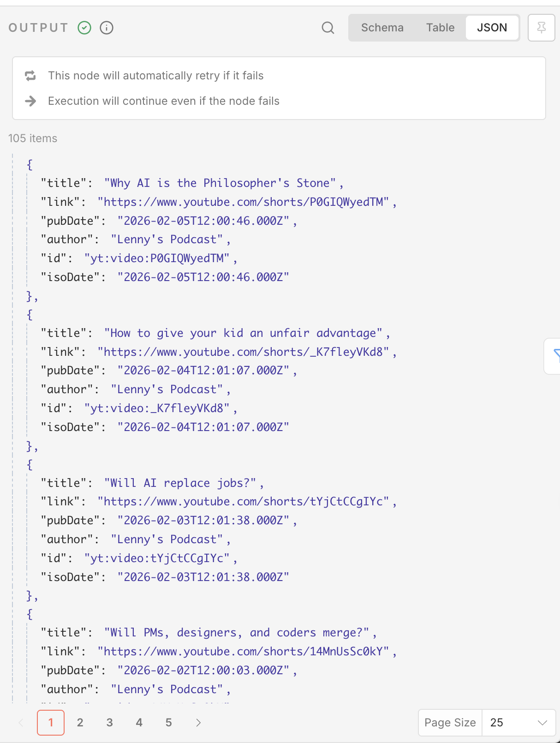
Task: Click isoDate value "2026-02-05T12:00:46.000Z"
Action: coord(203,277)
